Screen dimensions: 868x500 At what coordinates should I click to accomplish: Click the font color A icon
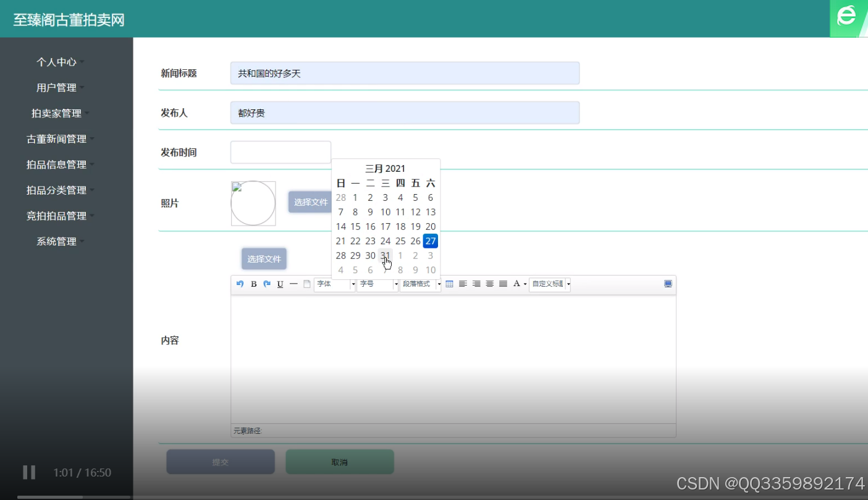point(516,284)
